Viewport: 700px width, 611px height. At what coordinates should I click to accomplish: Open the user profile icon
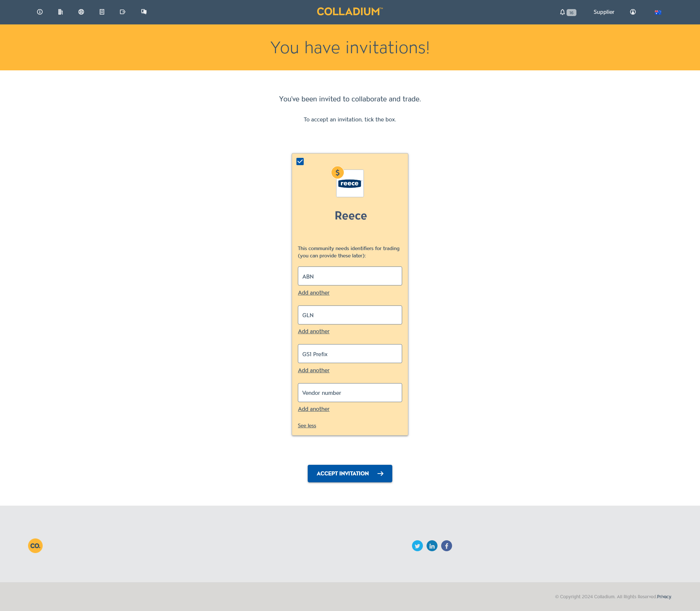coord(633,12)
